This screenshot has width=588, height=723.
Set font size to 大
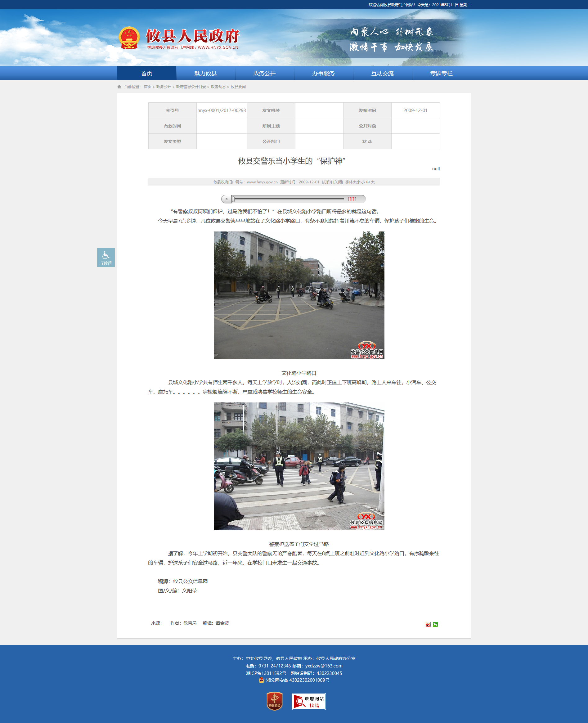point(373,182)
